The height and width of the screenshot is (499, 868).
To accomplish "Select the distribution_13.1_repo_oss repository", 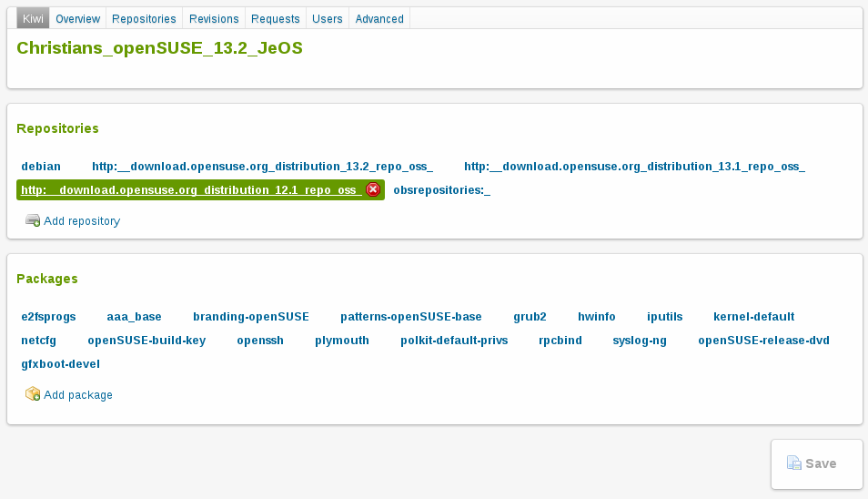I will tap(634, 166).
